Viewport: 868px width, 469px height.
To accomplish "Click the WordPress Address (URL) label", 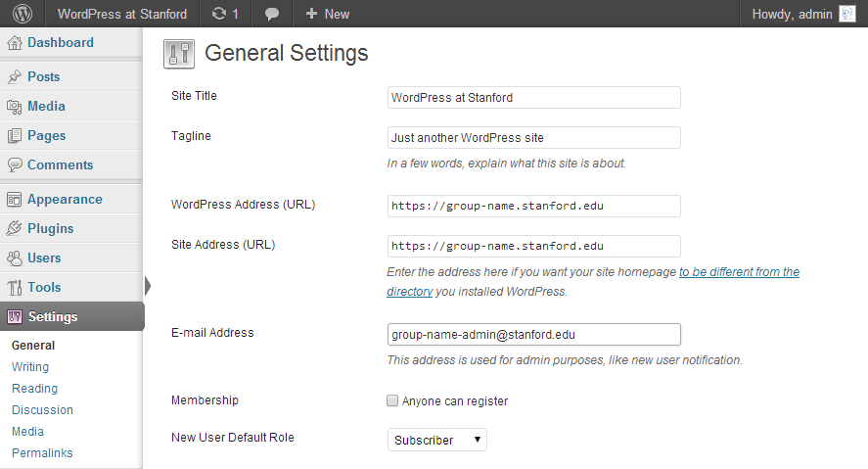I will coord(243,205).
